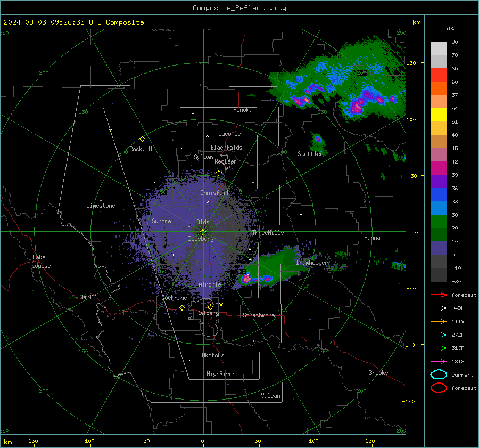Click the Blackfalds city label
Viewport: 479px width, 448px height.
pos(226,148)
